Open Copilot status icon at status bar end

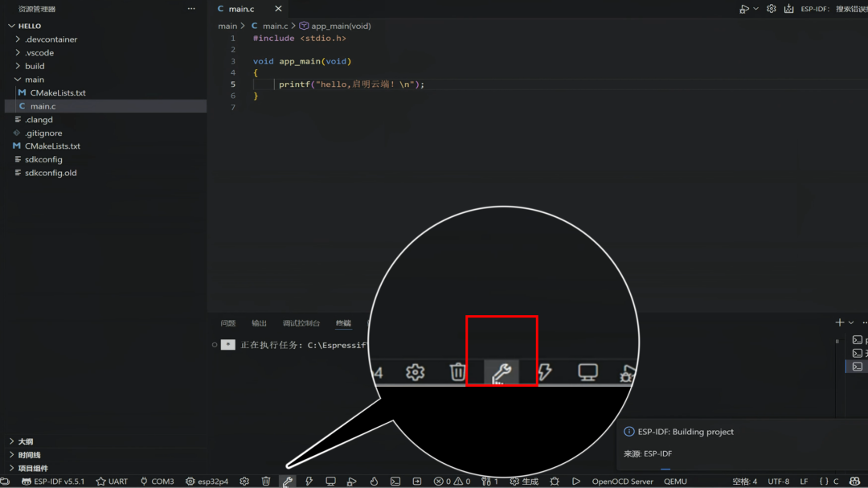(x=854, y=482)
